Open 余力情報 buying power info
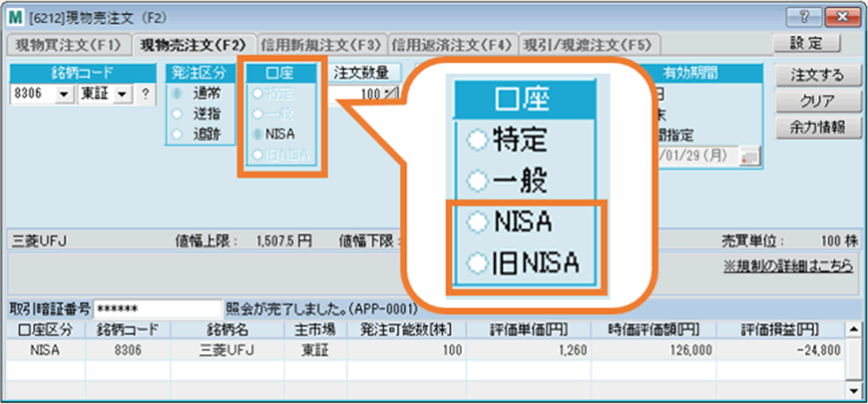 (817, 127)
